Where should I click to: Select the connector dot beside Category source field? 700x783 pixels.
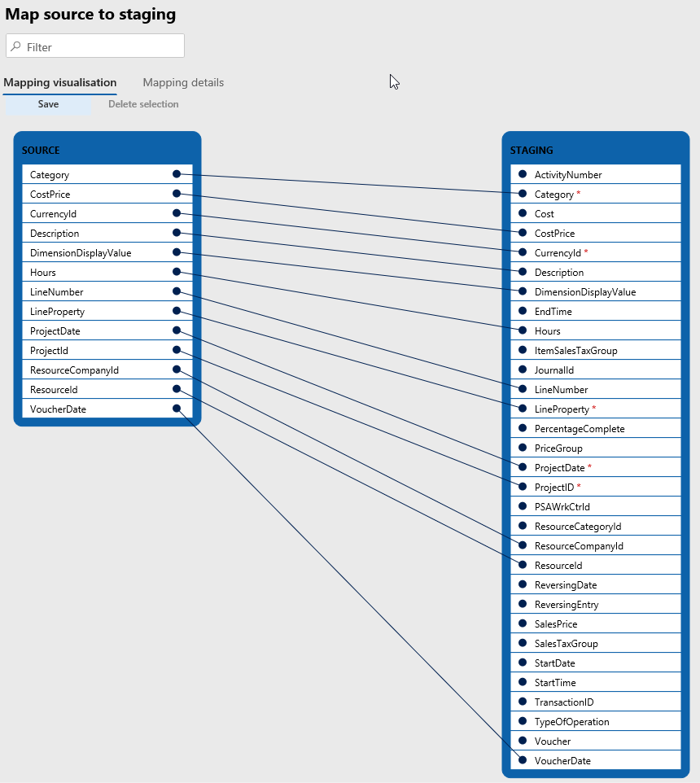coord(176,173)
